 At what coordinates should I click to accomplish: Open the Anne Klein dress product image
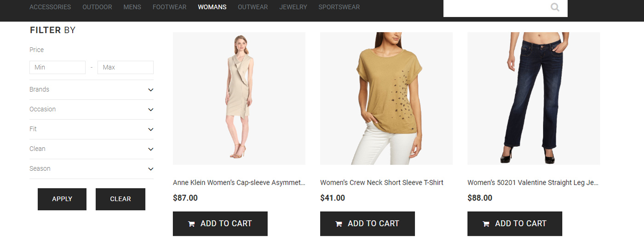tap(239, 98)
